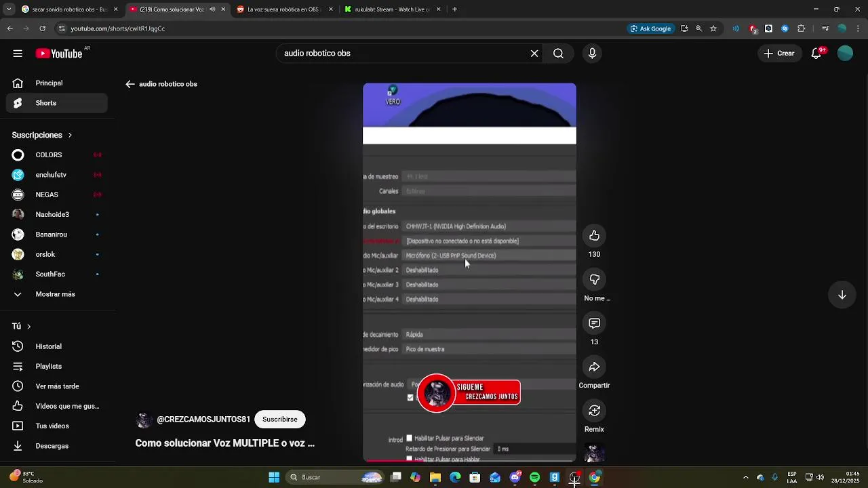Screen dimensions: 868x488
Task: Remix this Short
Action: click(x=594, y=411)
